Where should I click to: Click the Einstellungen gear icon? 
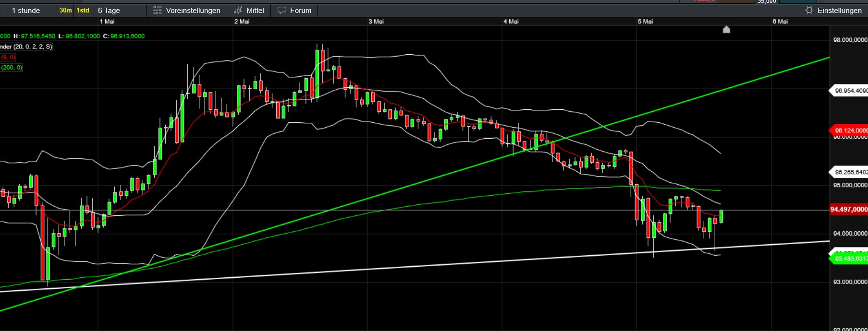(x=809, y=10)
